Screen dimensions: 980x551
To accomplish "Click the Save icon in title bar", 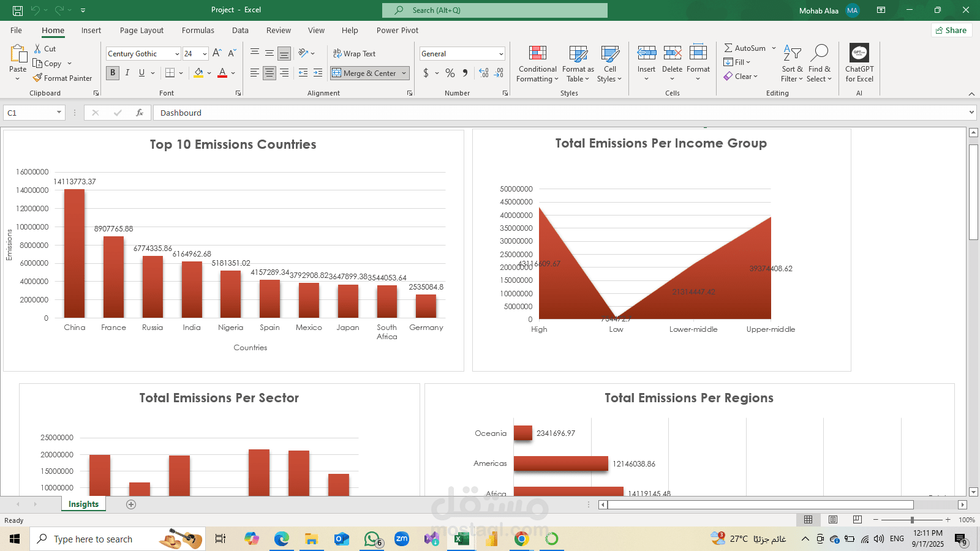I will point(18,10).
